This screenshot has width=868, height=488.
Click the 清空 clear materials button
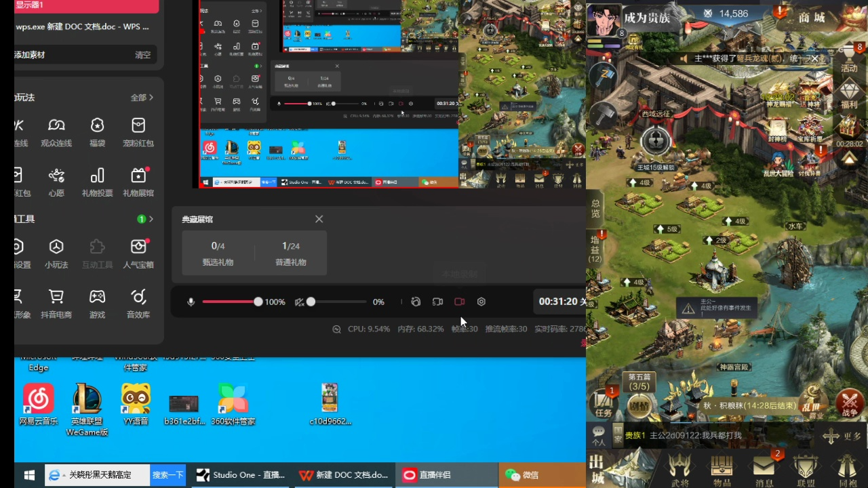point(142,55)
